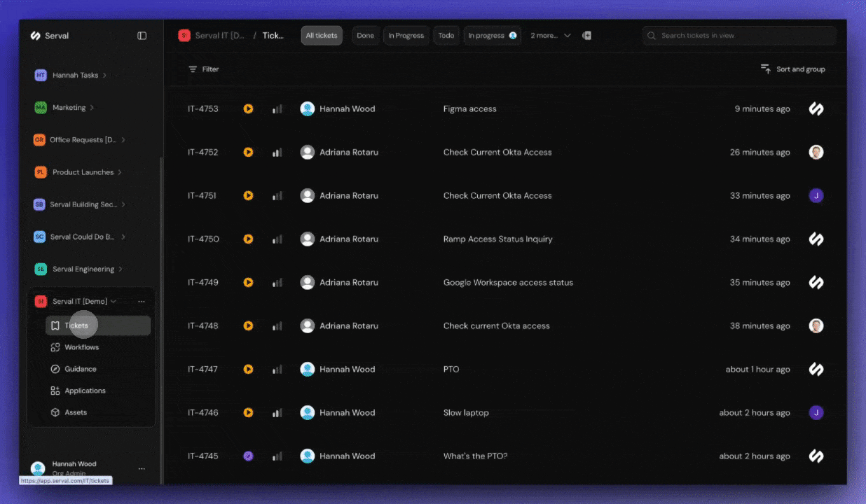
Task: Click ticket ID IT-4751
Action: pyautogui.click(x=202, y=196)
